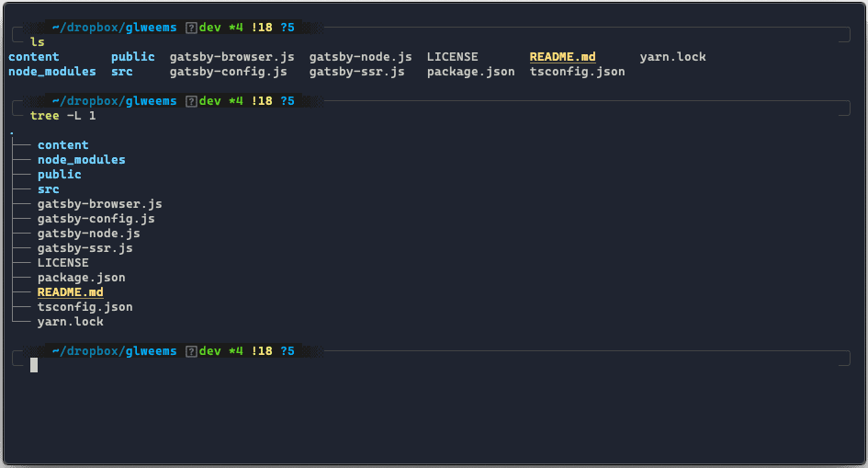
Task: Click yarn.lock in the tree listing
Action: (x=70, y=322)
